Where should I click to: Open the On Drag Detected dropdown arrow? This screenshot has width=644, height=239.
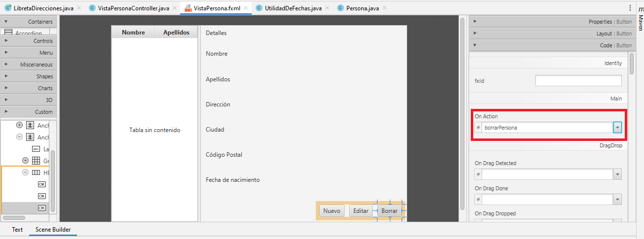click(x=617, y=174)
